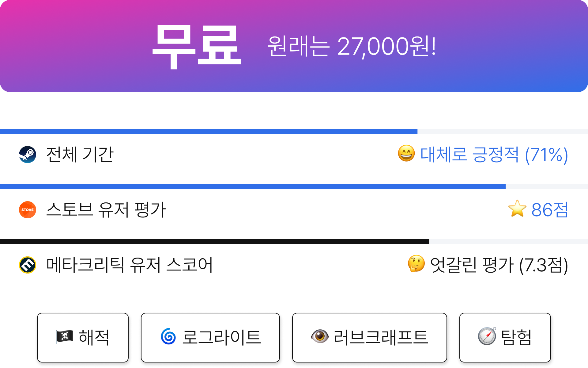Open the 탐험 tag
The width and height of the screenshot is (588, 368).
pos(505,337)
